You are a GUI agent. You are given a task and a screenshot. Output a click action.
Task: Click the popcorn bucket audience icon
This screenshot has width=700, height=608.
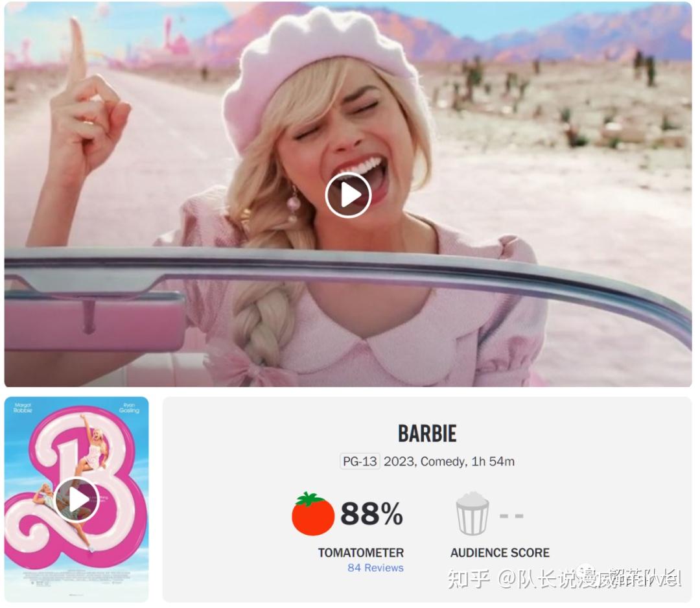(472, 513)
